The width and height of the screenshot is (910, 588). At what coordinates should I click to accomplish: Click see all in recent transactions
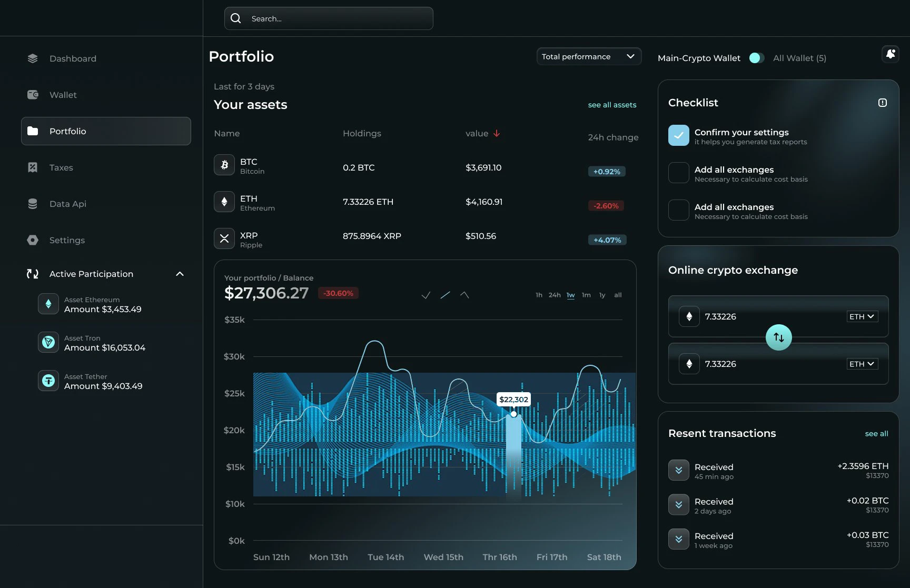pyautogui.click(x=876, y=434)
